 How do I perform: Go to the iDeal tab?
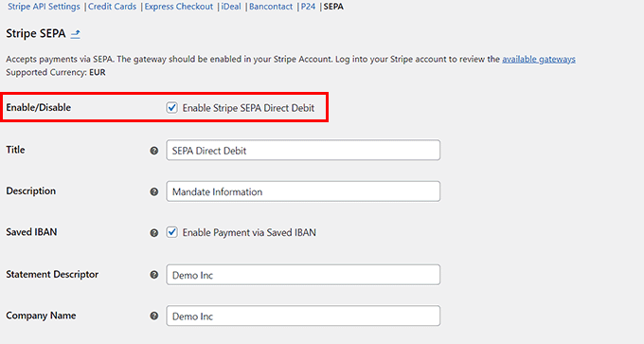click(x=231, y=7)
